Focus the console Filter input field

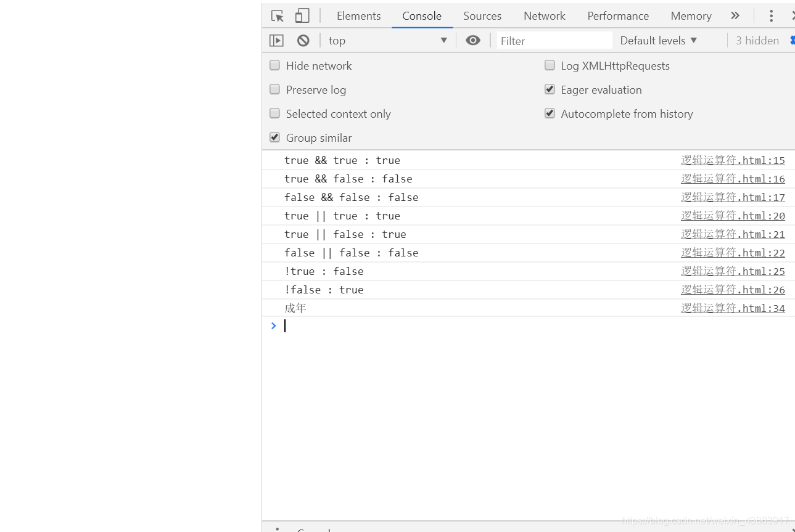coord(554,41)
